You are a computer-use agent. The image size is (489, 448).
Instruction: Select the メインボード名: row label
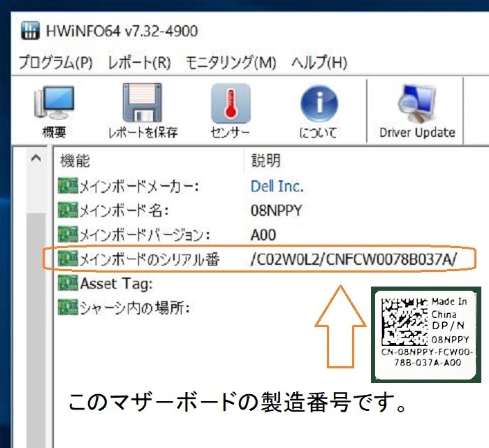[124, 210]
